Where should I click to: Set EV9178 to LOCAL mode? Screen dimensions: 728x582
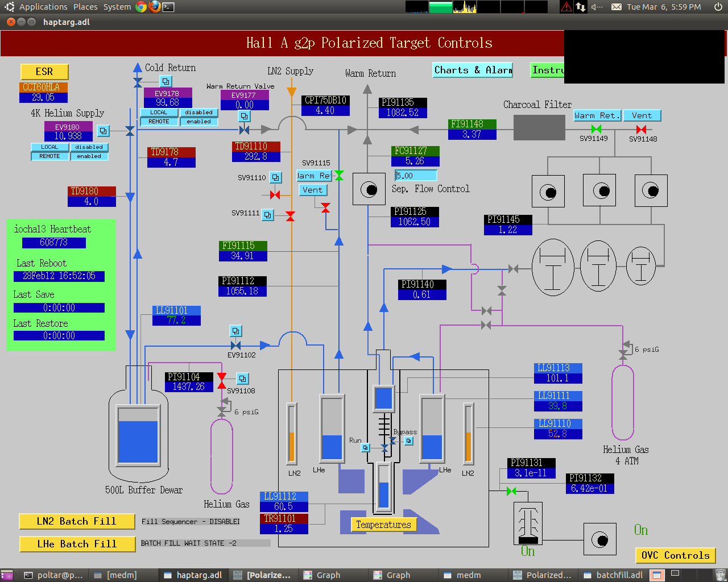(x=159, y=113)
